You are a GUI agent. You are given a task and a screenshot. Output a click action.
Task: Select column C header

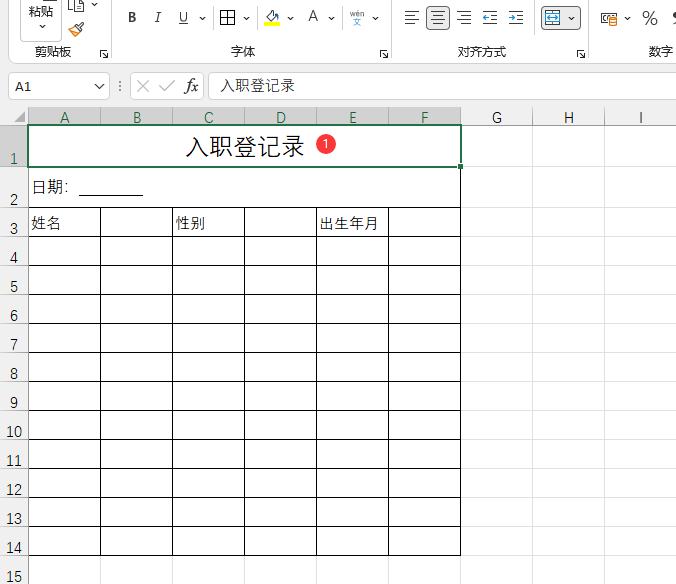pyautogui.click(x=209, y=117)
